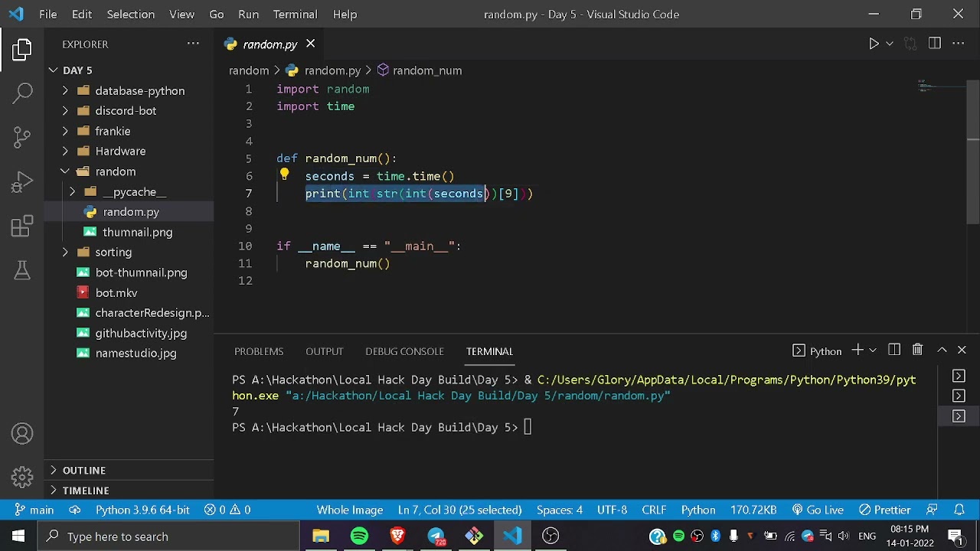The height and width of the screenshot is (551, 980).
Task: Click Prettier status bar item
Action: point(885,510)
